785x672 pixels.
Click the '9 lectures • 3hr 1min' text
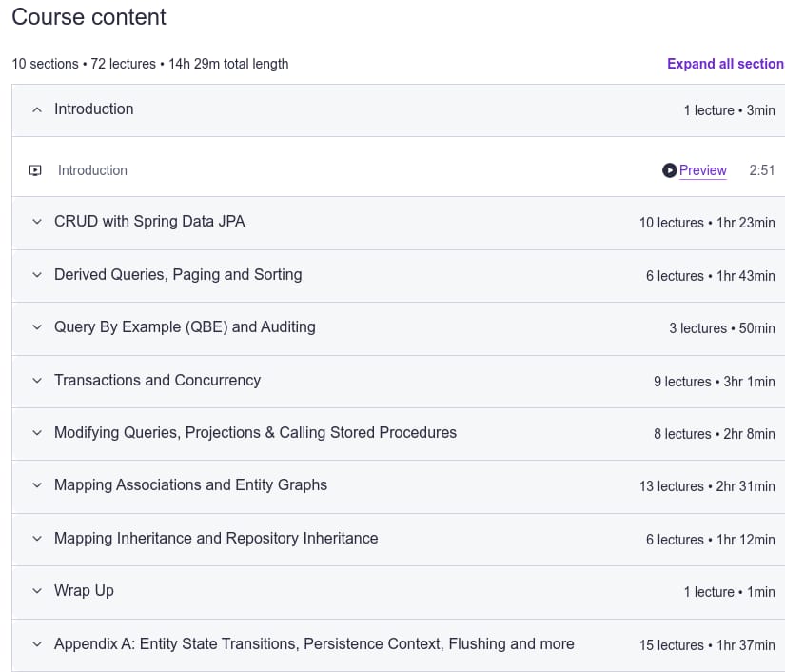point(715,382)
